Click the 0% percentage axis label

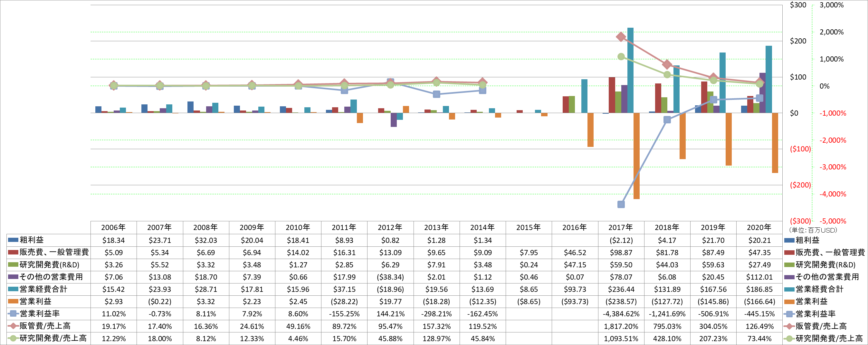click(x=825, y=86)
